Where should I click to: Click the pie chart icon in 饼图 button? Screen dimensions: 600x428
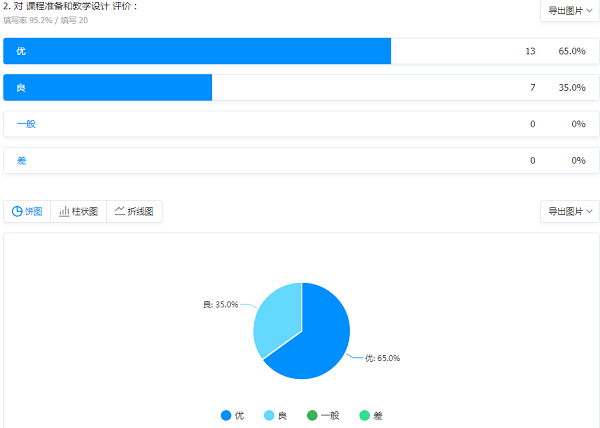pyautogui.click(x=17, y=211)
